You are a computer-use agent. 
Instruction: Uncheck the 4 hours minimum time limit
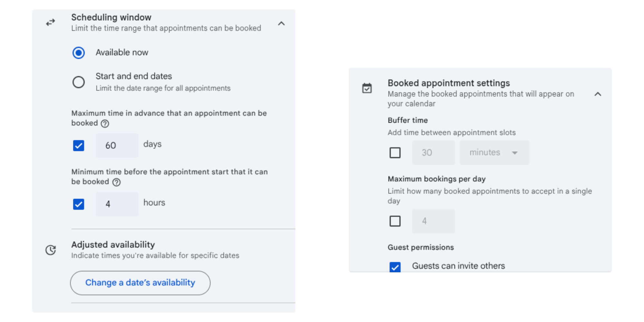[78, 204]
